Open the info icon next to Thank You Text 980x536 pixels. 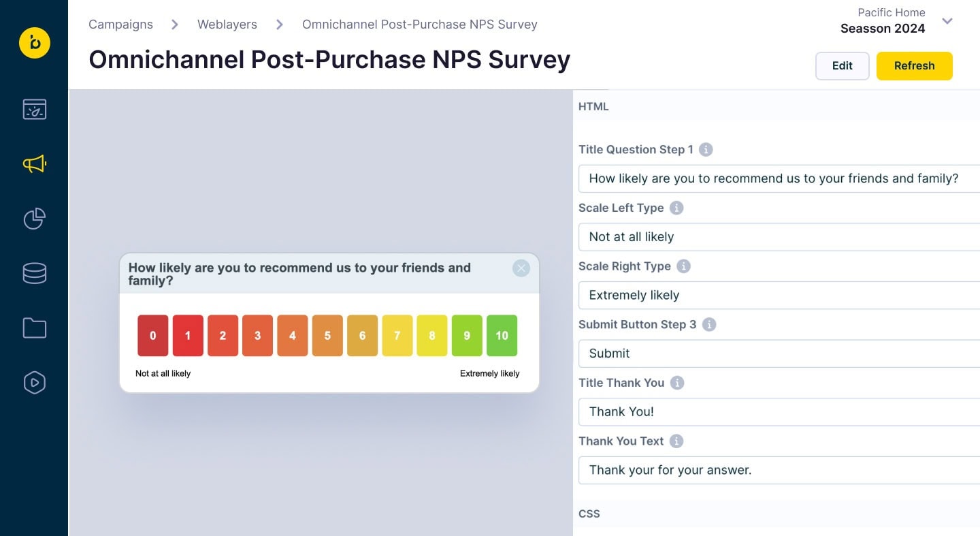click(x=676, y=441)
